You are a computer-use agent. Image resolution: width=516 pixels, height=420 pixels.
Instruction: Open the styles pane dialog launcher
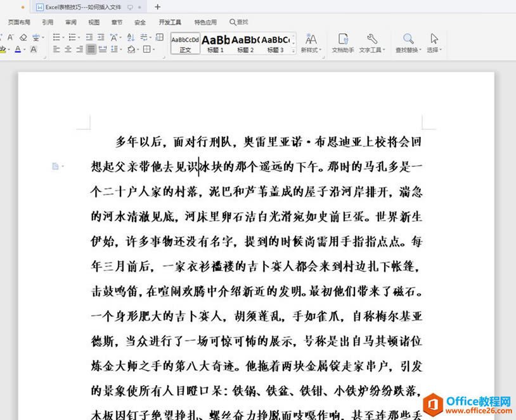[x=323, y=57]
